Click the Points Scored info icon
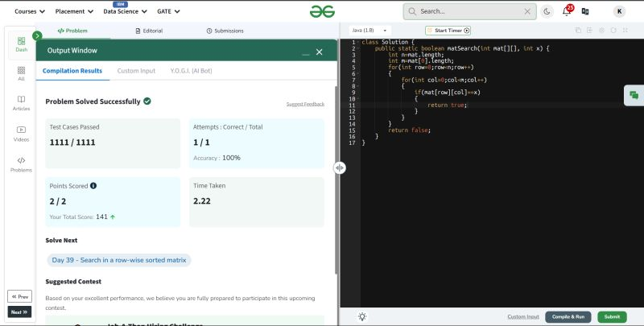 [93, 186]
